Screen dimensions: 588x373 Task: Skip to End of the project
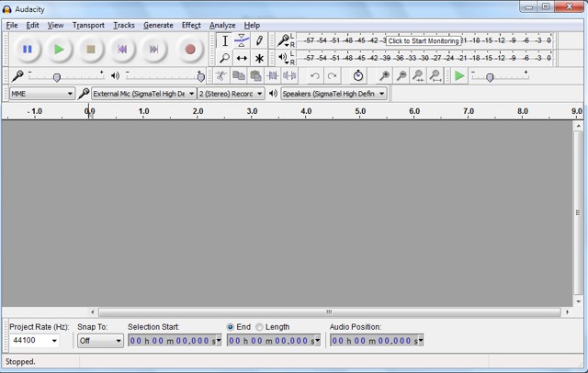click(x=153, y=49)
